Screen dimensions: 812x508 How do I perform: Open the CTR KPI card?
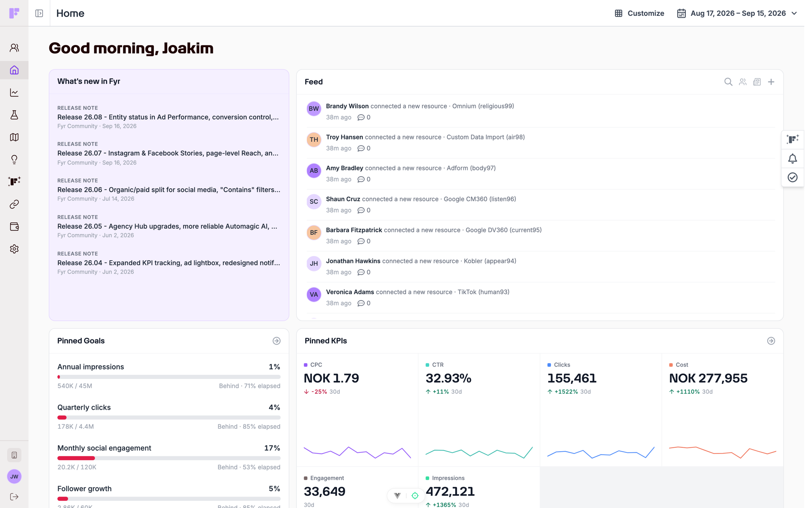479,410
